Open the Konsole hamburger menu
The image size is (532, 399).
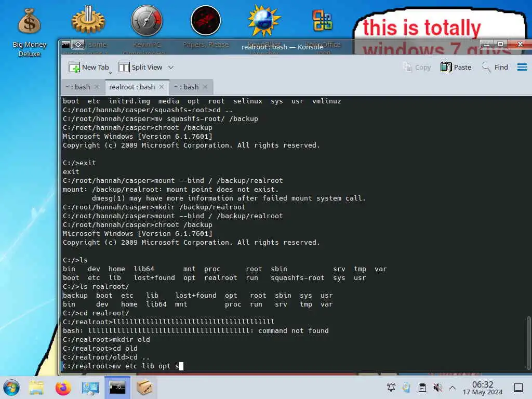[522, 67]
